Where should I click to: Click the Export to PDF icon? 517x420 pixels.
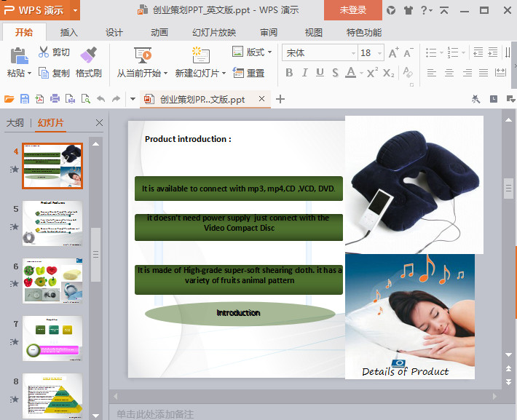39,99
